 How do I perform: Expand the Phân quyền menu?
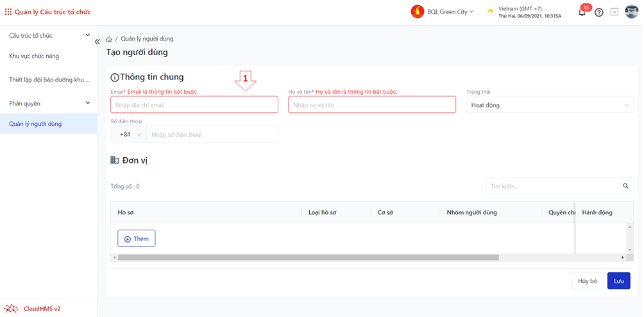click(x=49, y=103)
